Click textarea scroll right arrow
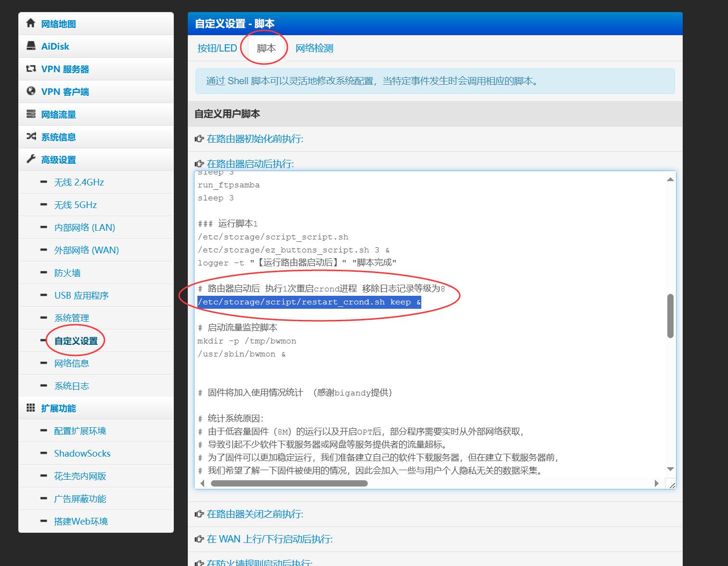The height and width of the screenshot is (566, 728). 656,483
